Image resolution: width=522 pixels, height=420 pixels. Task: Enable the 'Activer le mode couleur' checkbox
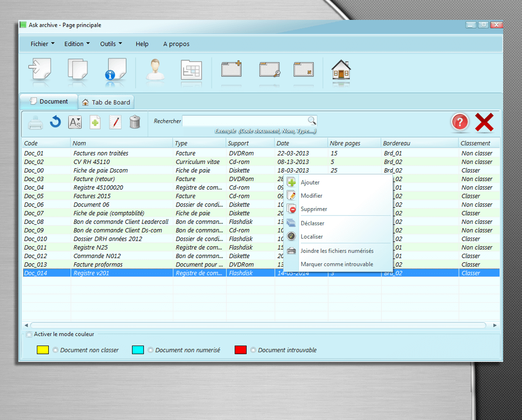click(29, 334)
